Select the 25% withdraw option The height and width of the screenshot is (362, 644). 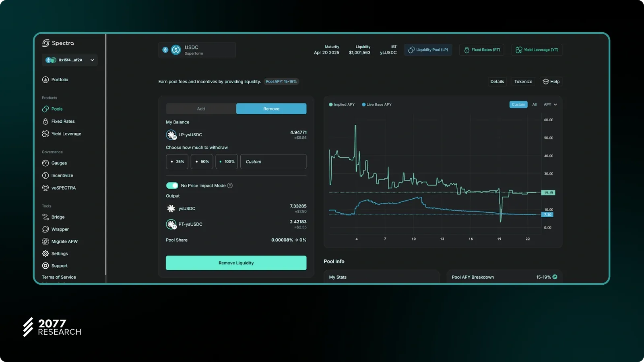click(x=177, y=162)
